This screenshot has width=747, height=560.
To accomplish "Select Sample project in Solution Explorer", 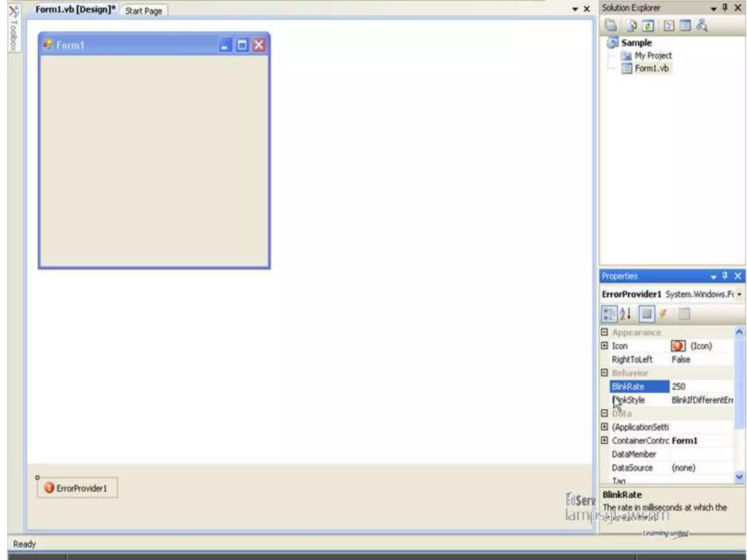I will pyautogui.click(x=636, y=43).
